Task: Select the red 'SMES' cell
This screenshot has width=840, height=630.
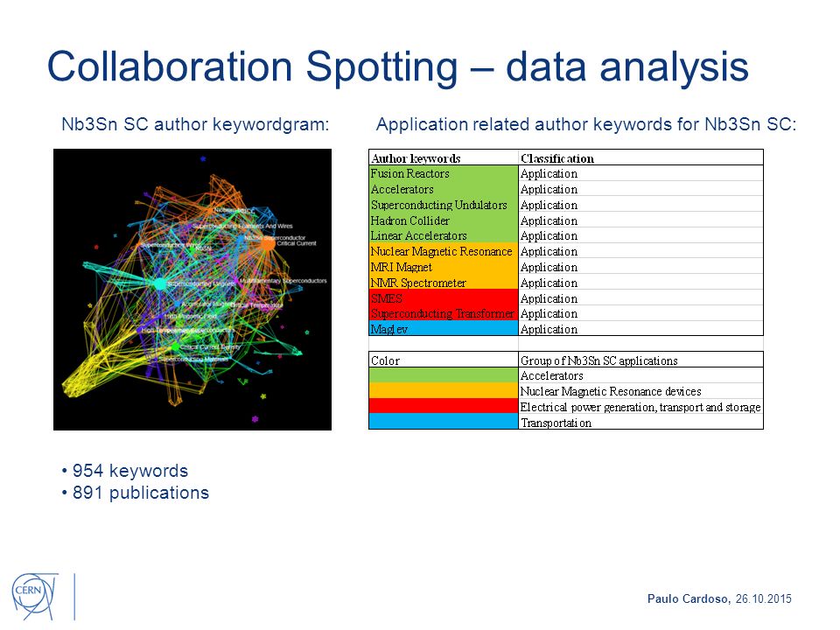Action: click(444, 297)
